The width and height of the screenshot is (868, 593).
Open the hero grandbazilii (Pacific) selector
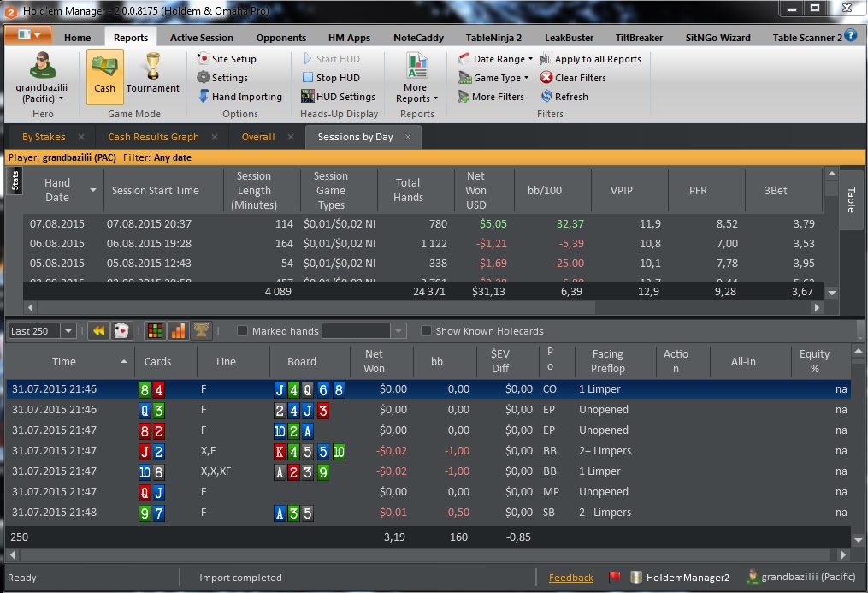point(42,77)
